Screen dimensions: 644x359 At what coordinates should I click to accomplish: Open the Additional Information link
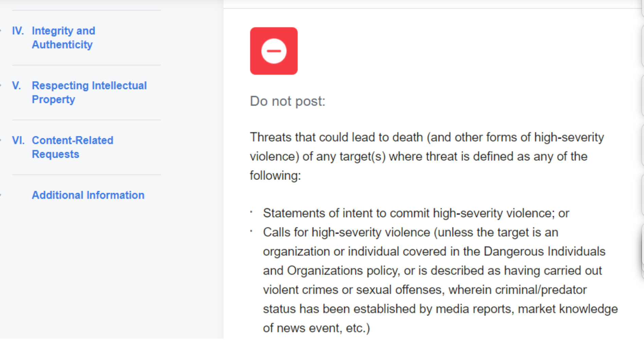click(x=88, y=195)
